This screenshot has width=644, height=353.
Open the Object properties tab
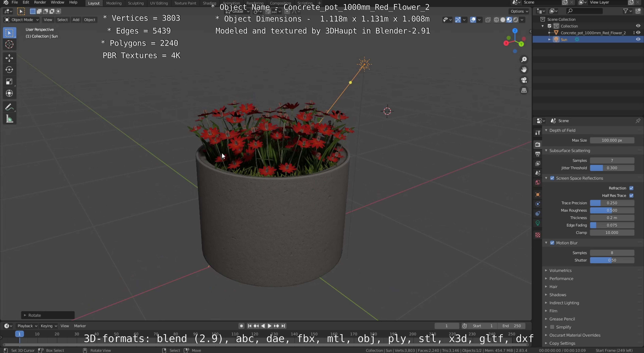[538, 195]
